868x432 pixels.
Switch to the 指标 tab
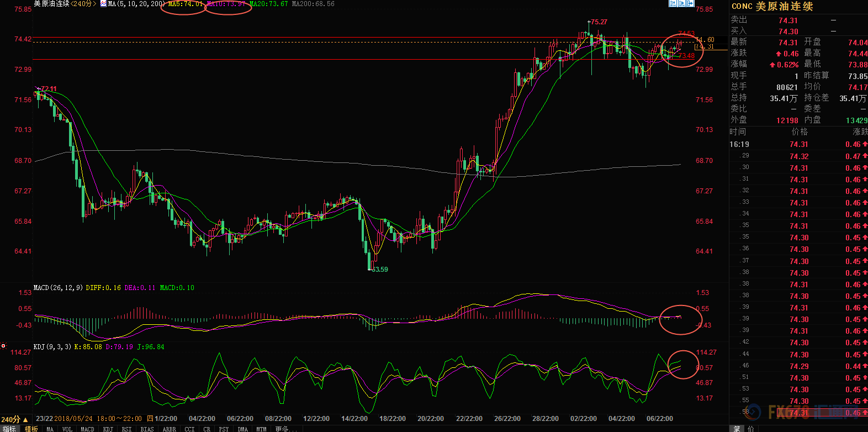click(9, 429)
